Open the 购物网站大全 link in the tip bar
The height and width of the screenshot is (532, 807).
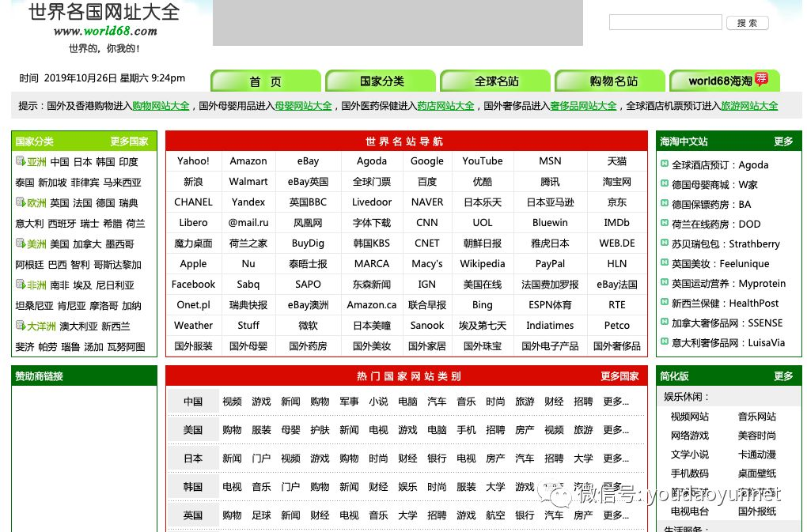(x=161, y=106)
